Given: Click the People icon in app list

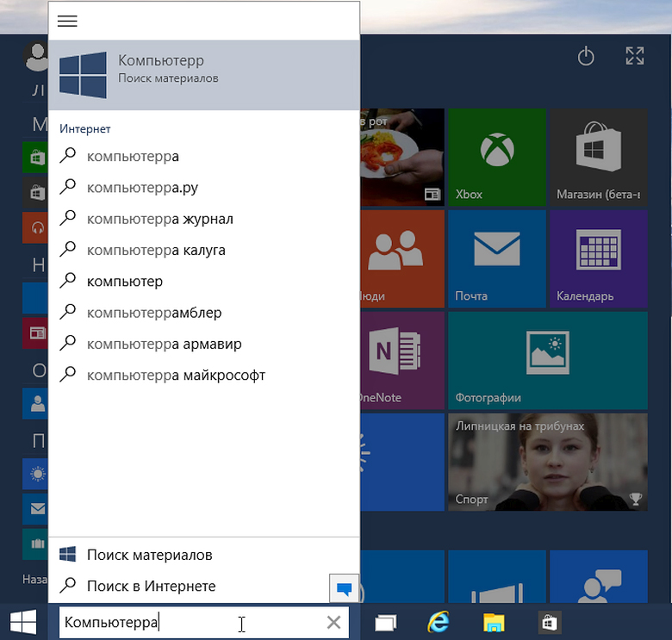Looking at the screenshot, I should click(x=35, y=403).
